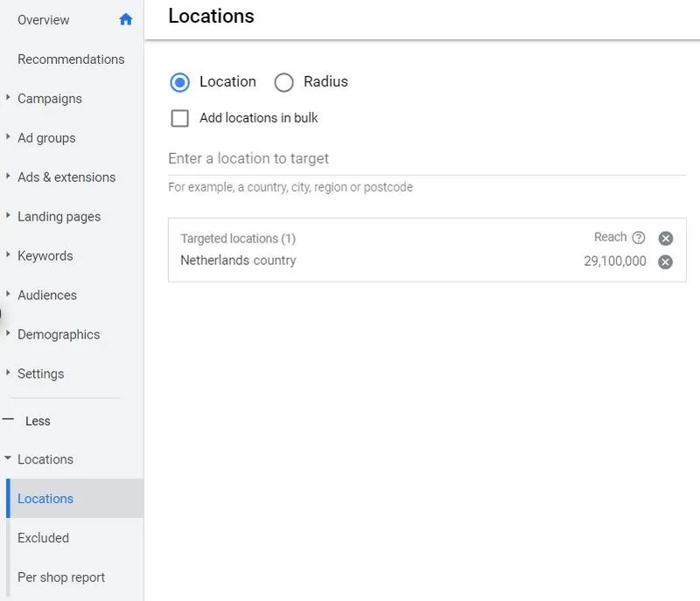Enable the Add locations in bulk checkbox
Screen dimensions: 700x601
(180, 118)
